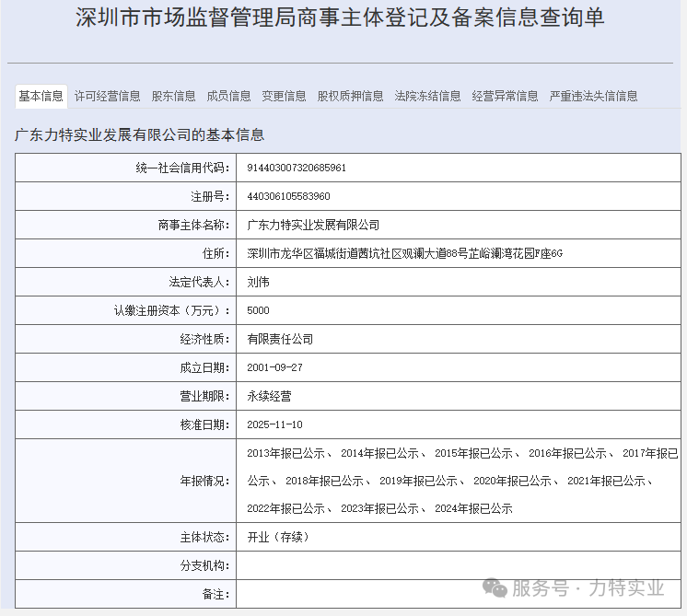Viewport: 687px width, 616px height.
Task: Switch to the 法院冻结信息 tab
Action: point(428,96)
